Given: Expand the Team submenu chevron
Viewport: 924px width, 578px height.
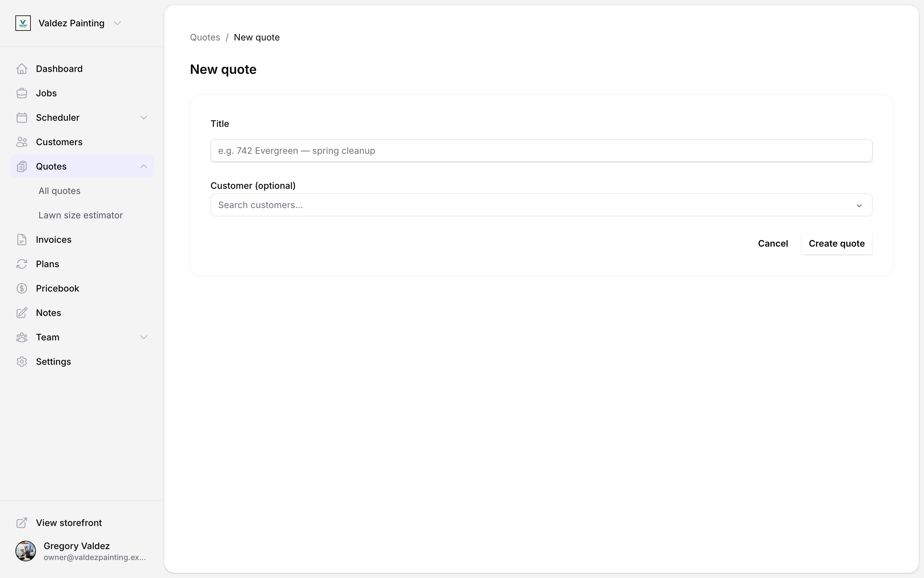Looking at the screenshot, I should [x=143, y=337].
